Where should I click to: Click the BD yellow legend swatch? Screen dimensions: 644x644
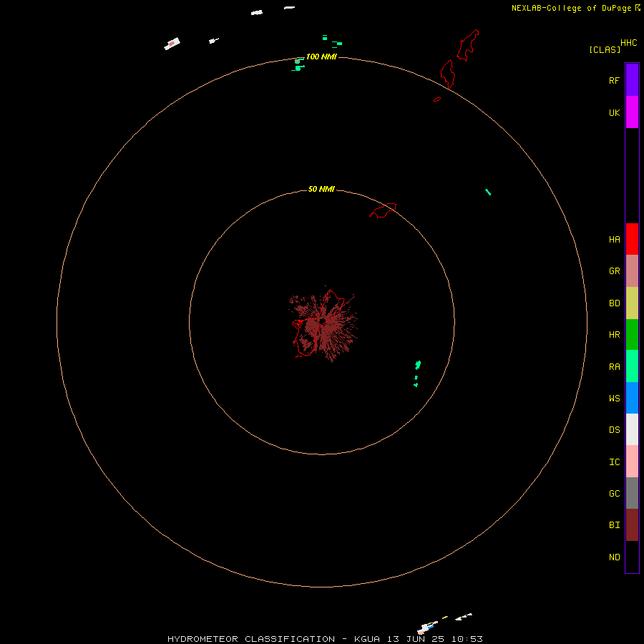pos(632,303)
